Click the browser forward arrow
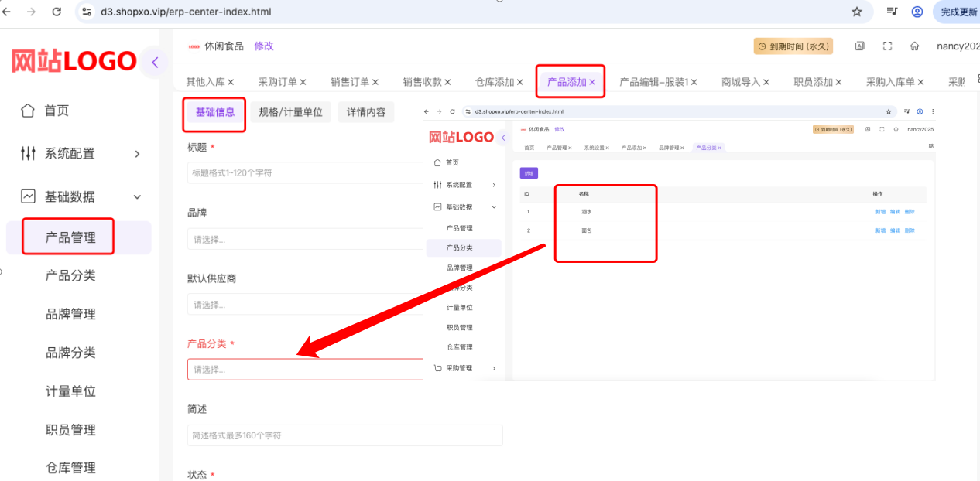Image resolution: width=980 pixels, height=481 pixels. tap(31, 12)
